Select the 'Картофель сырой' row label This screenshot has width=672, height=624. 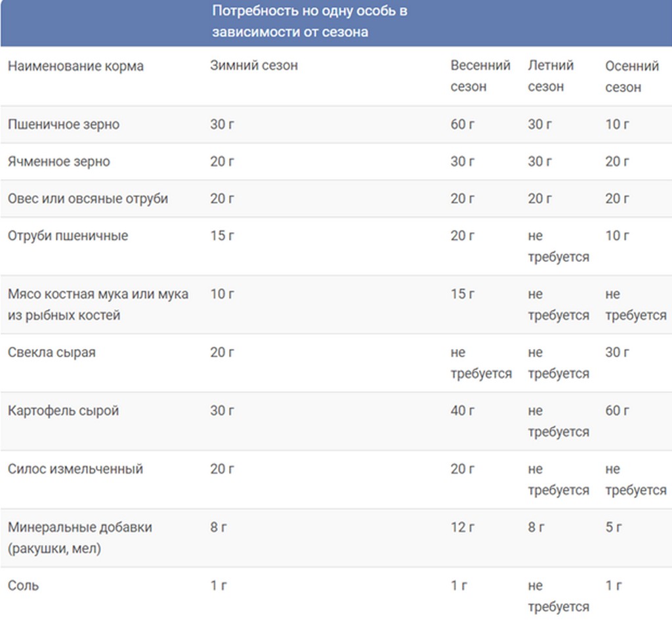[x=64, y=411]
